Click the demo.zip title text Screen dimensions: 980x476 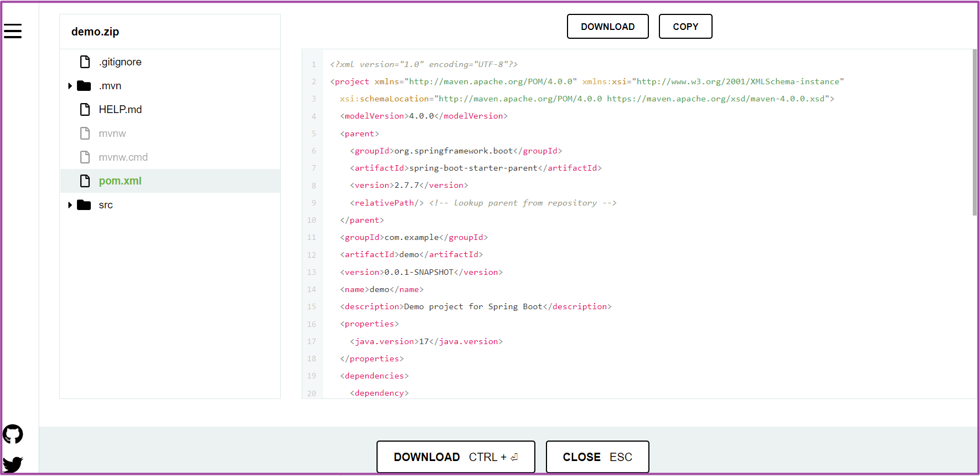[95, 32]
